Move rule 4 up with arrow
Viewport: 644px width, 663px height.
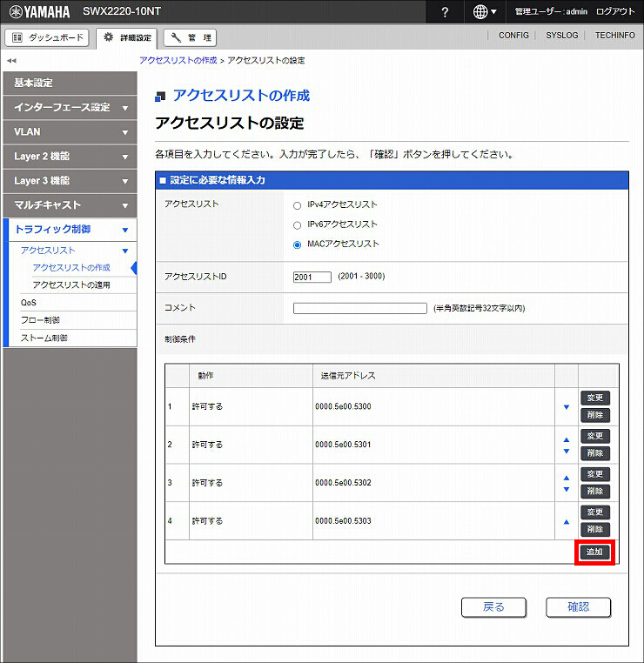567,522
